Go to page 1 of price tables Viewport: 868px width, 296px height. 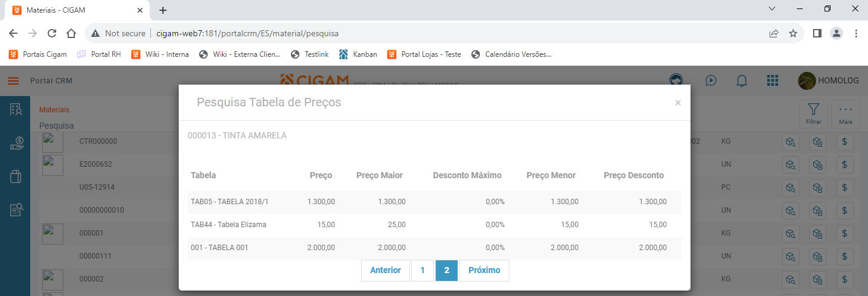point(423,271)
